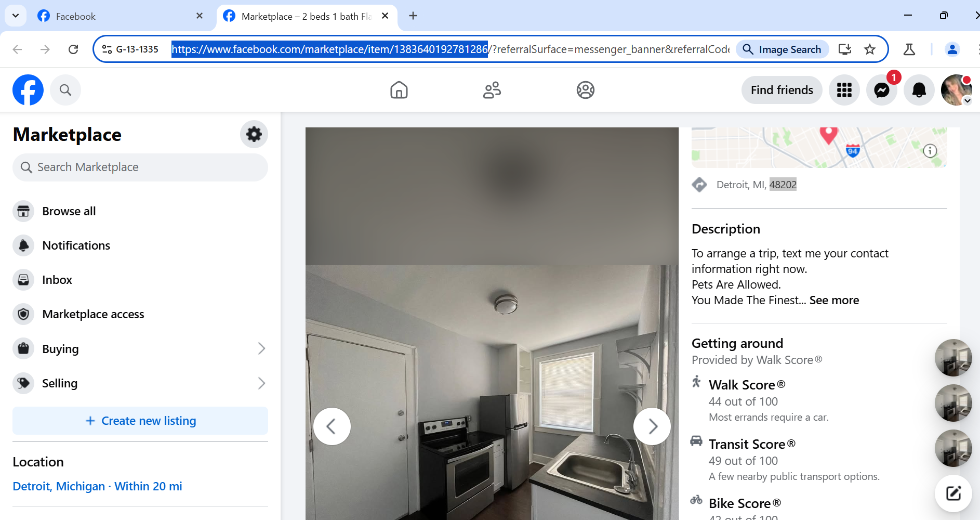Open a new browser tab

[x=413, y=16]
